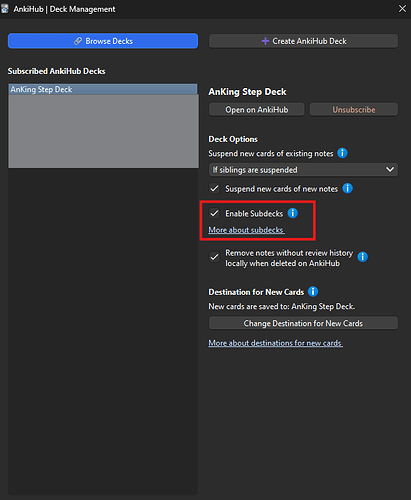Uncheck the Enable Subdecks checkbox
This screenshot has width=411, height=500.
tap(214, 213)
